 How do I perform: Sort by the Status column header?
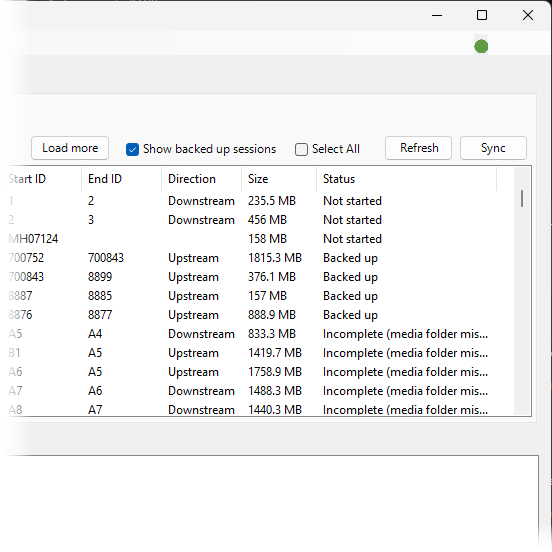(407, 179)
